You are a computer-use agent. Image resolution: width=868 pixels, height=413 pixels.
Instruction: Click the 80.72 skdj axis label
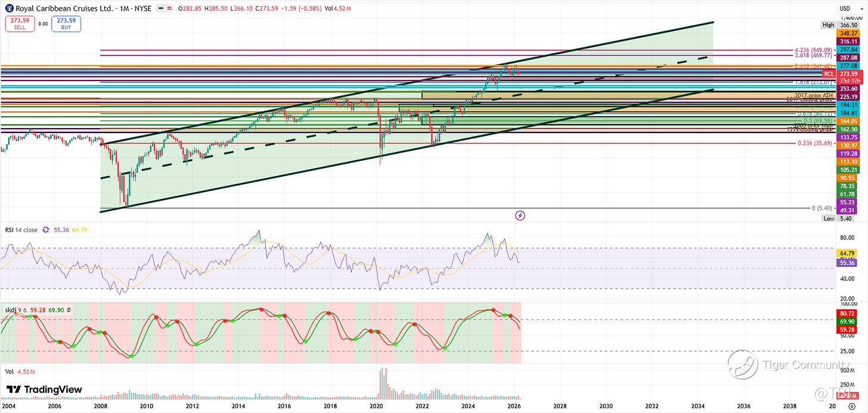[848, 312]
